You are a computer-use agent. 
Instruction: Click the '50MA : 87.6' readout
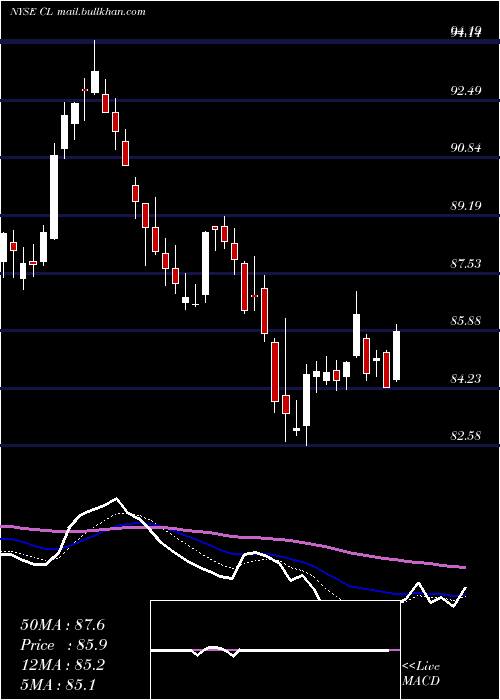[62, 625]
